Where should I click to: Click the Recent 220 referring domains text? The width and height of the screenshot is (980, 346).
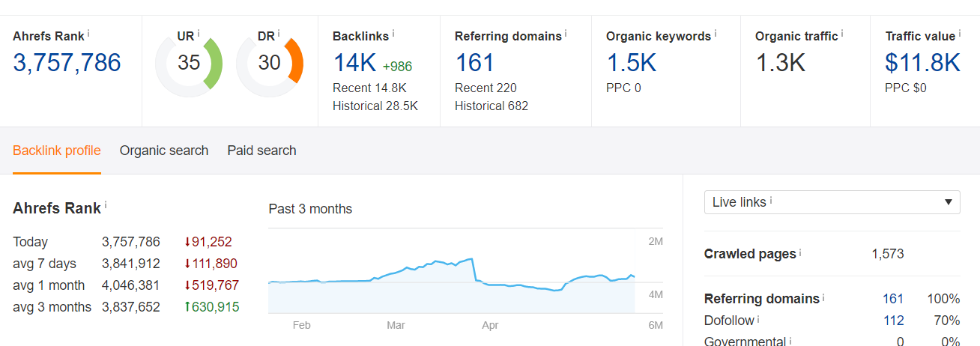pyautogui.click(x=486, y=88)
